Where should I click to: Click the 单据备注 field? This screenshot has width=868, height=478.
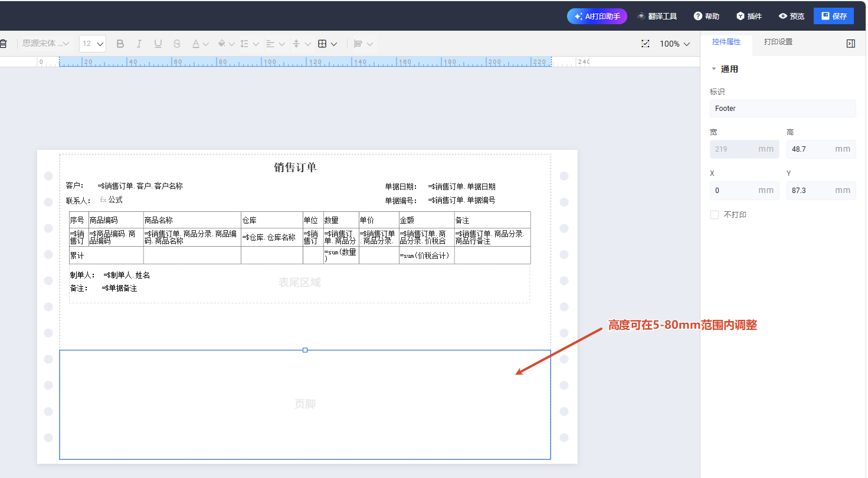click(x=119, y=288)
